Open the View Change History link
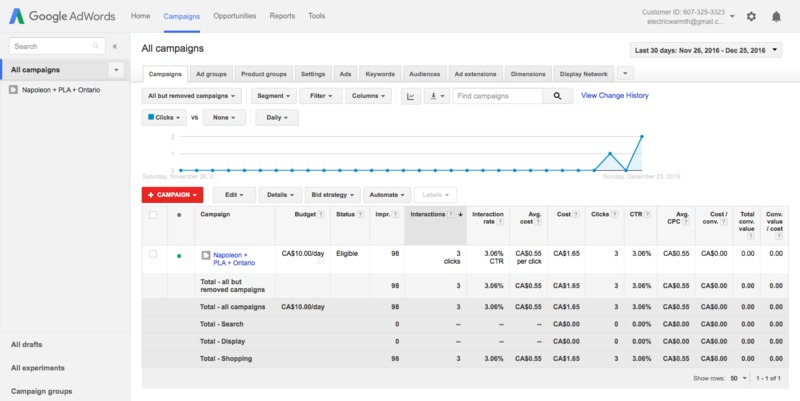This screenshot has height=401, width=800. [614, 96]
